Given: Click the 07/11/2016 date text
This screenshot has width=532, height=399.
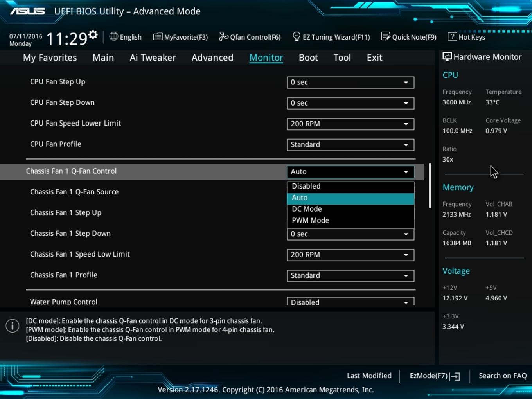Looking at the screenshot, I should point(26,36).
